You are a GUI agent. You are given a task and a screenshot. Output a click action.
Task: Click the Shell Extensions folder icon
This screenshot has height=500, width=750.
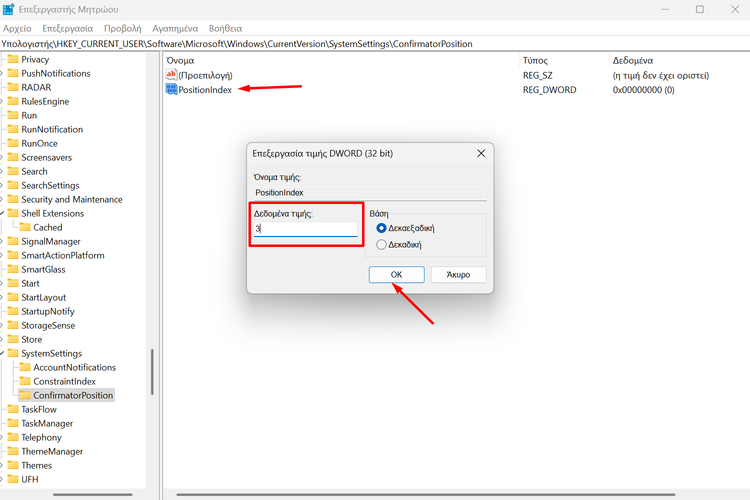[13, 213]
